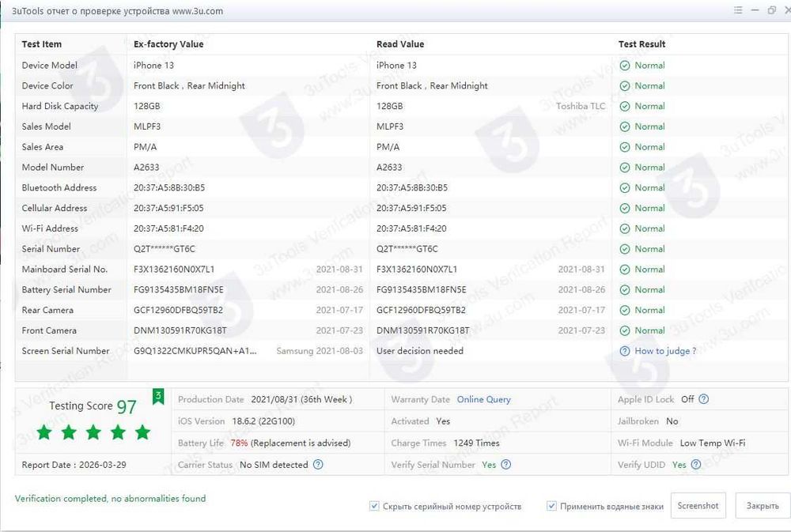791x532 pixels.
Task: Click the first green rating star
Action: pyautogui.click(x=44, y=432)
